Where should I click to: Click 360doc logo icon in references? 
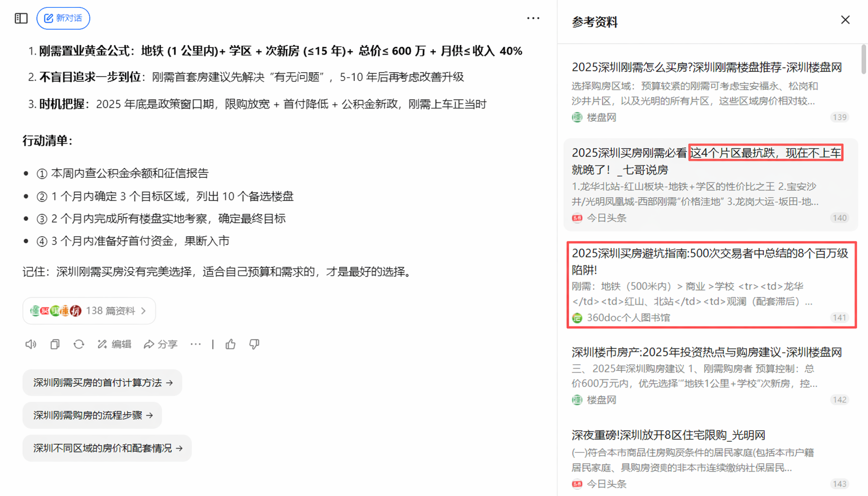click(x=577, y=318)
